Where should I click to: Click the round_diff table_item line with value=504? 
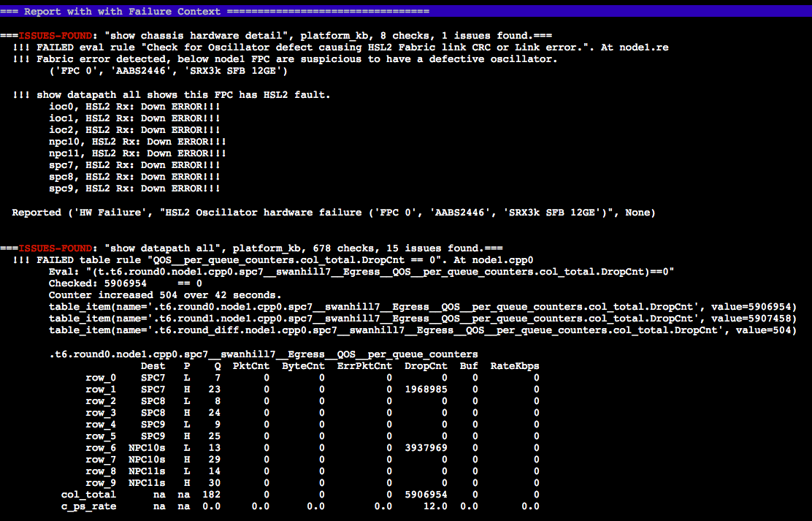click(x=422, y=330)
